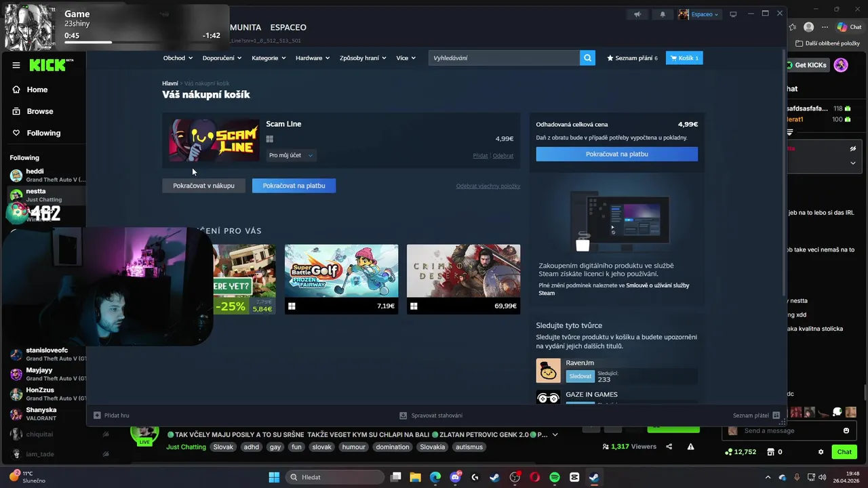Click the green Kick Chat send button

click(844, 452)
